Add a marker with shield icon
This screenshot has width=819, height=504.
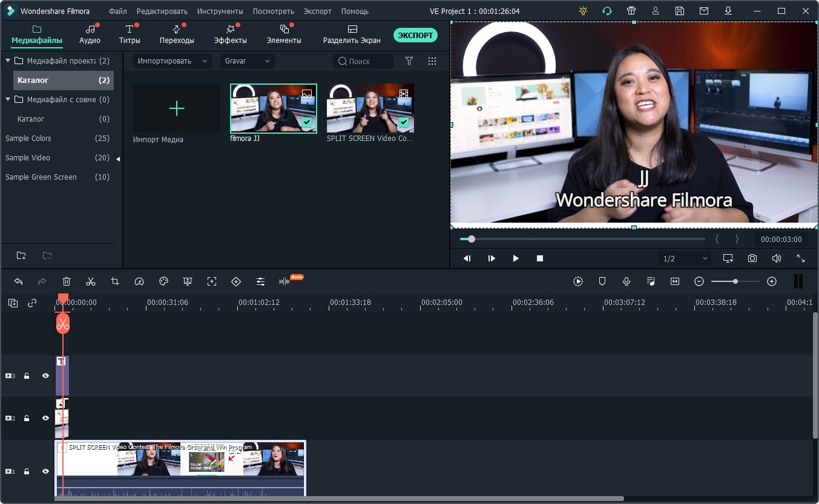[602, 281]
